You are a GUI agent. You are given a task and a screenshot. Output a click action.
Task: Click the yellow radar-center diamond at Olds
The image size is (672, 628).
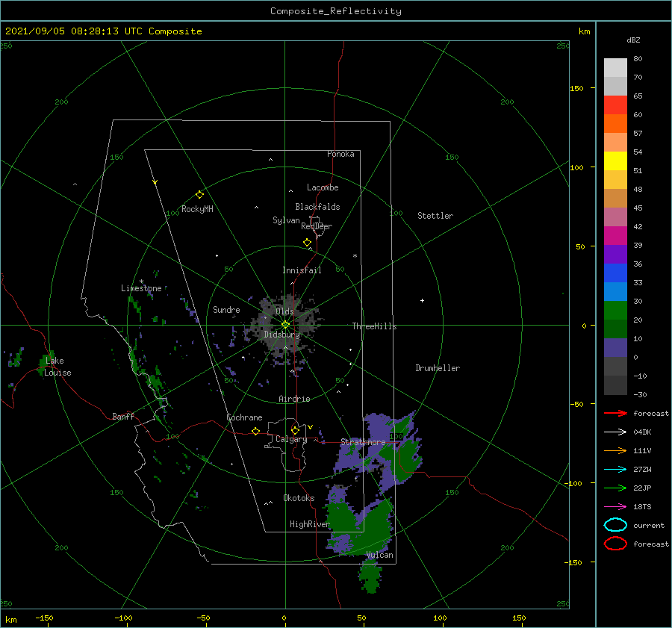(285, 325)
